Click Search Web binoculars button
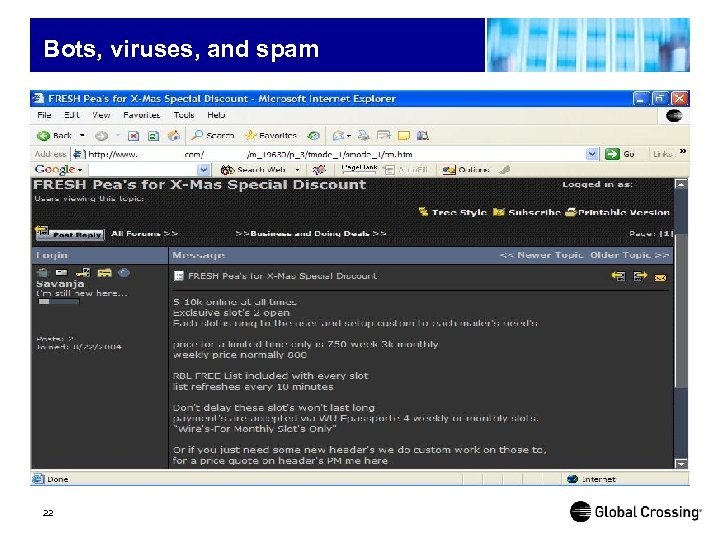The image size is (720, 540). 253,170
